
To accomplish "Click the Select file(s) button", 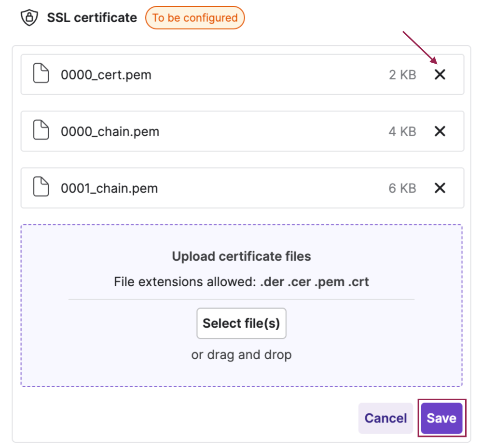I will coord(241,323).
